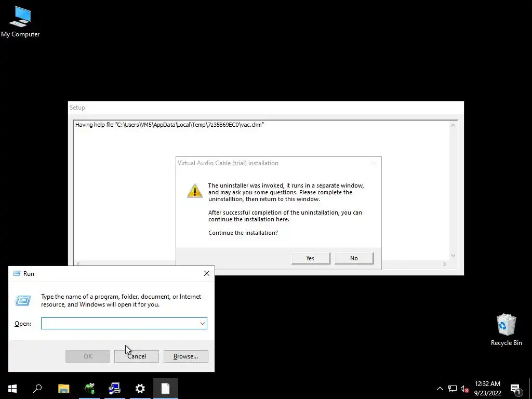This screenshot has height=399, width=532.
Task: Open Settings gear on the taskbar
Action: click(140, 389)
